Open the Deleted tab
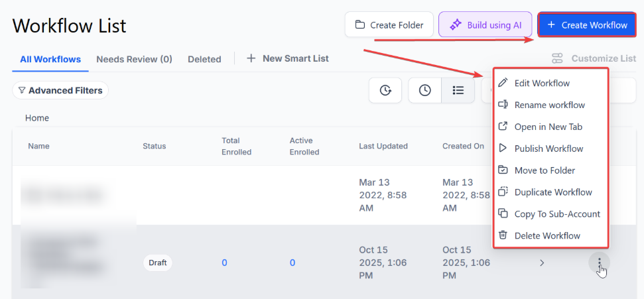This screenshot has width=644, height=299. pos(204,59)
